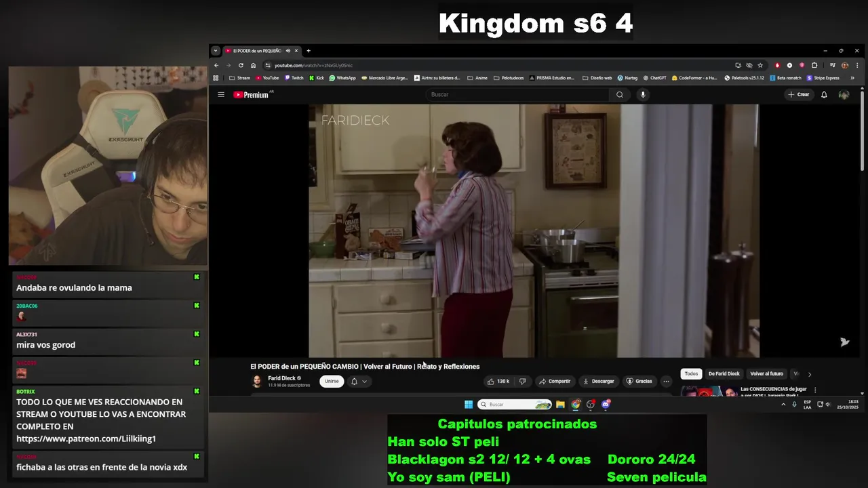The height and width of the screenshot is (488, 868).
Task: Open File Explorer from the taskbar
Action: pyautogui.click(x=560, y=405)
